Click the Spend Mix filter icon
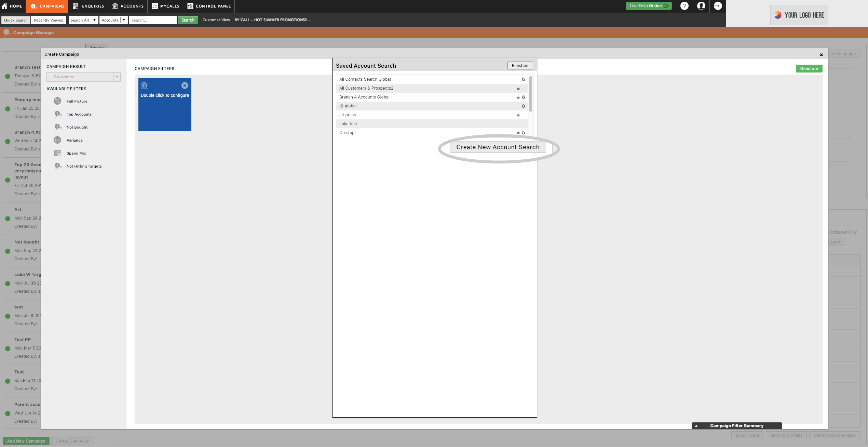Screen dimensions: 868x447 [x=57, y=153]
